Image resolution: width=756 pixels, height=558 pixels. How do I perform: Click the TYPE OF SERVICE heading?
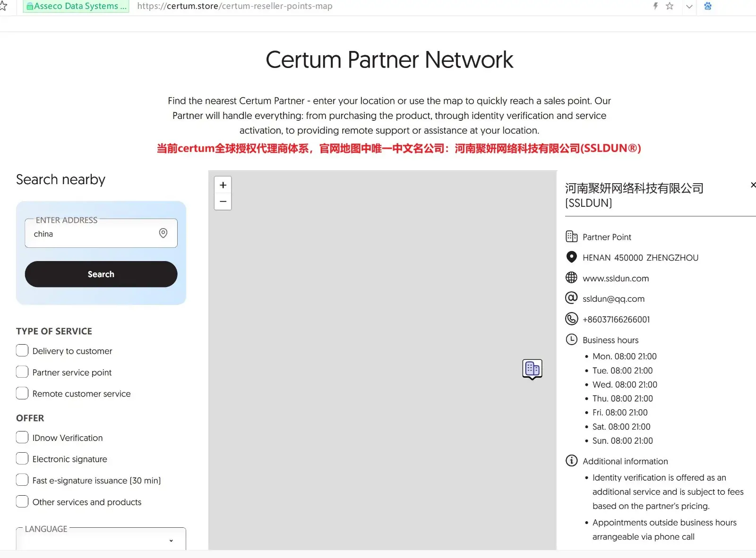(x=54, y=331)
